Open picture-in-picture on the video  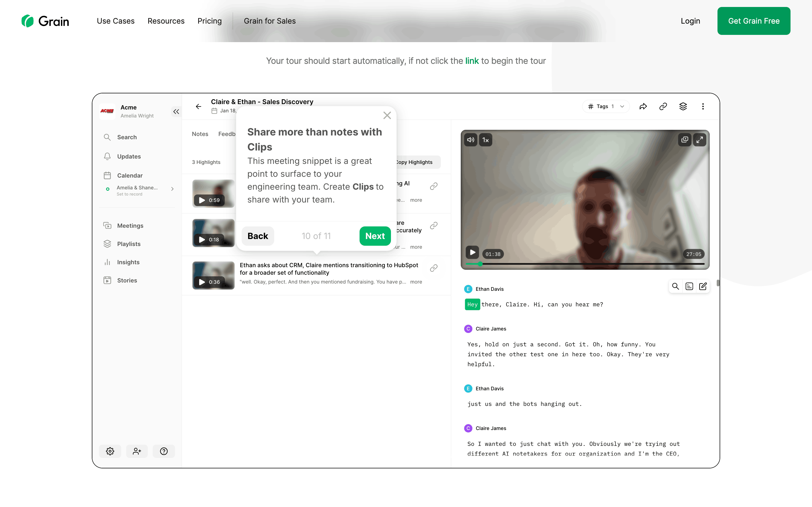click(x=684, y=140)
